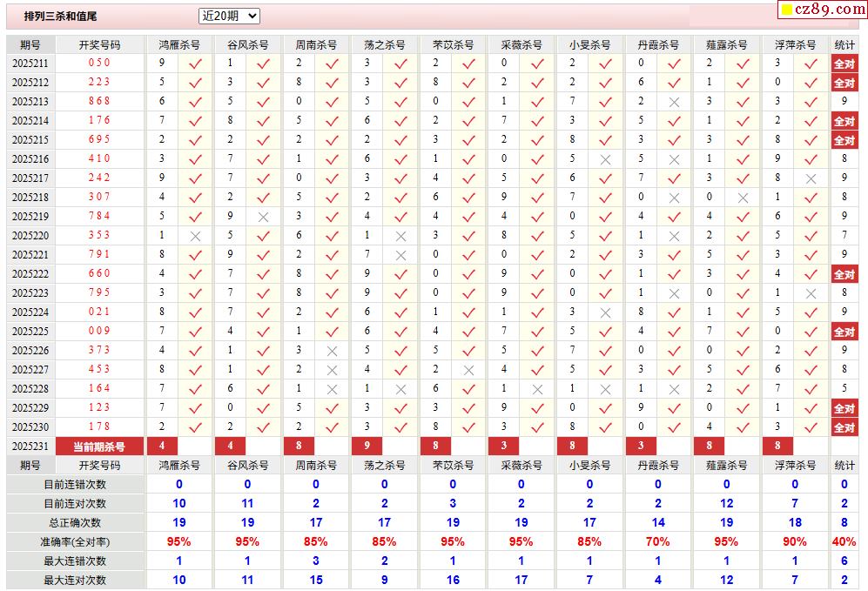Click the checkmark for 鸿雁杀号 in row 2025211
868x591 pixels.
coord(195,64)
